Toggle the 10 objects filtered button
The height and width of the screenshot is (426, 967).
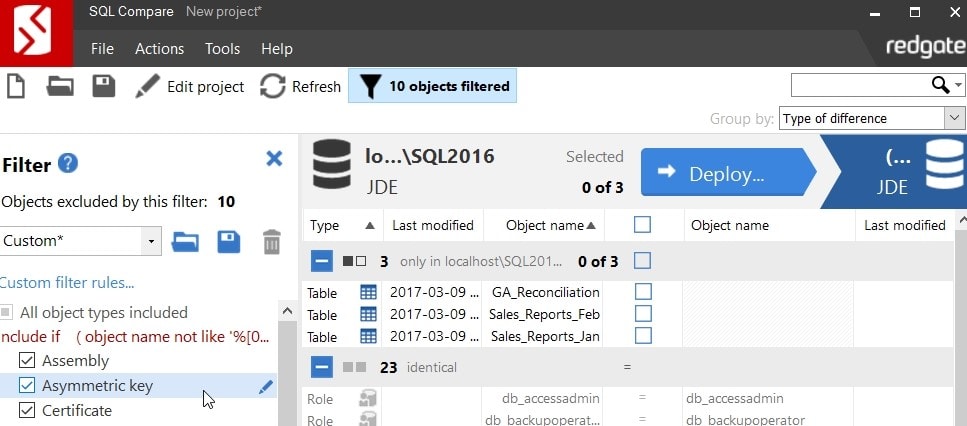point(432,86)
